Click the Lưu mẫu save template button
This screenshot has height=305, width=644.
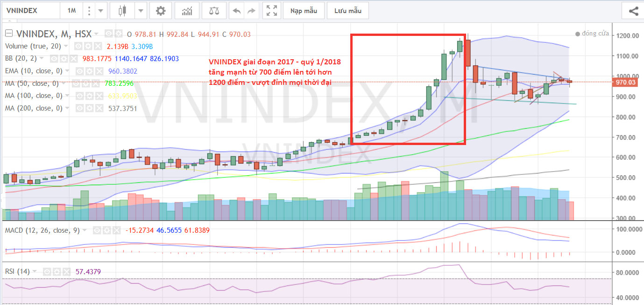point(348,10)
